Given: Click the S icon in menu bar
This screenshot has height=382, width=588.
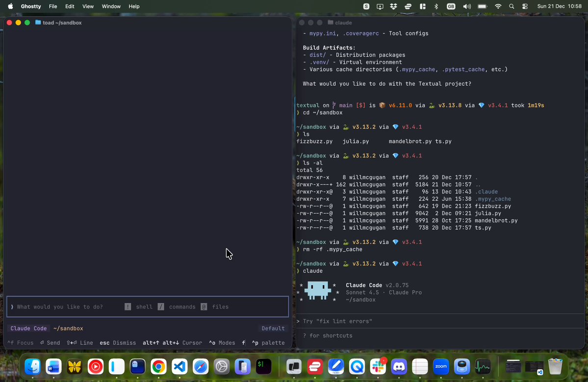Looking at the screenshot, I should click(366, 6).
